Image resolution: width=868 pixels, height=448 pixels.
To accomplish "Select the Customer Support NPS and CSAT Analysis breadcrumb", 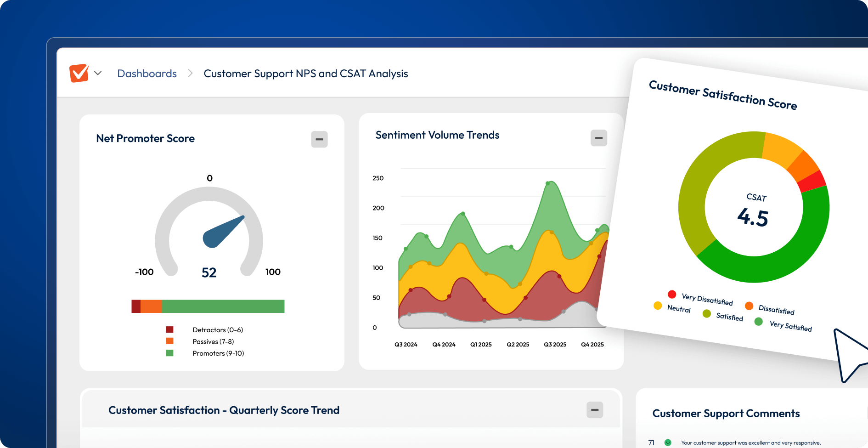I will (x=306, y=73).
